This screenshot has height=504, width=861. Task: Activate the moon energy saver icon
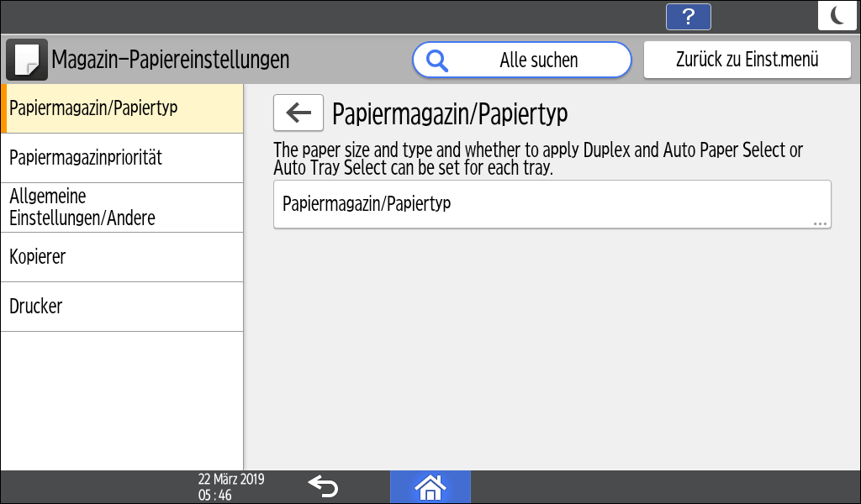pos(837,15)
